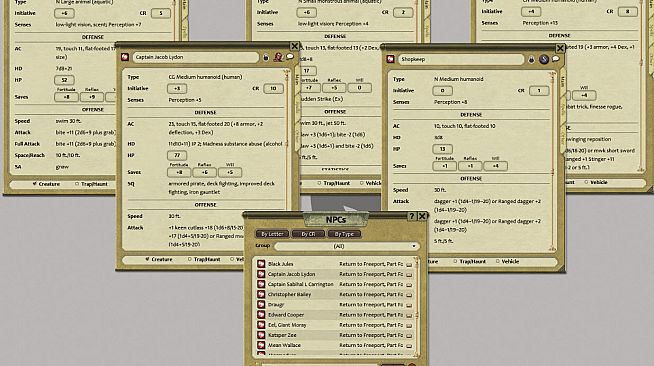Screen dimensions: 654x366
Task: Open the Mean Wallace link icon in NPCs list
Action: click(261, 345)
